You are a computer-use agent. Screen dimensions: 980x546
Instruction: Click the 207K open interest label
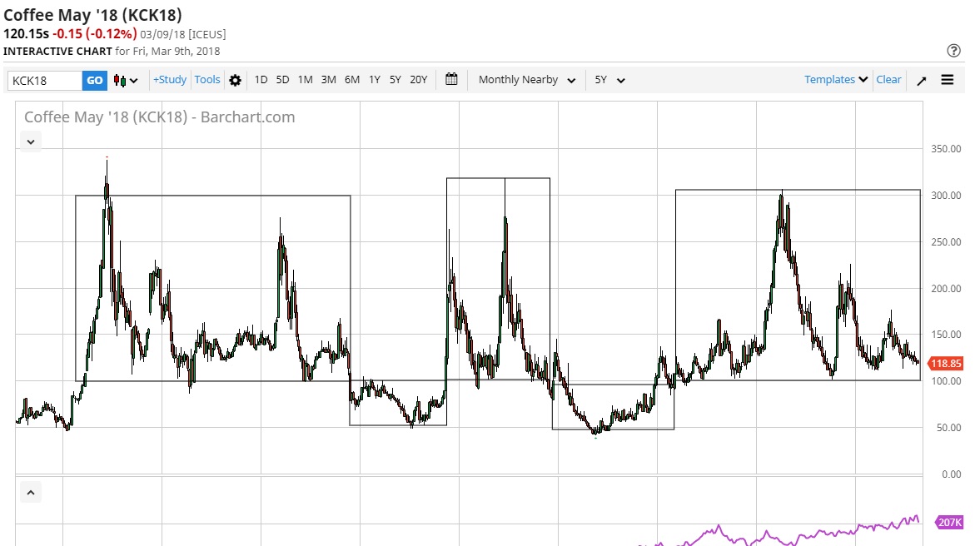coord(949,522)
